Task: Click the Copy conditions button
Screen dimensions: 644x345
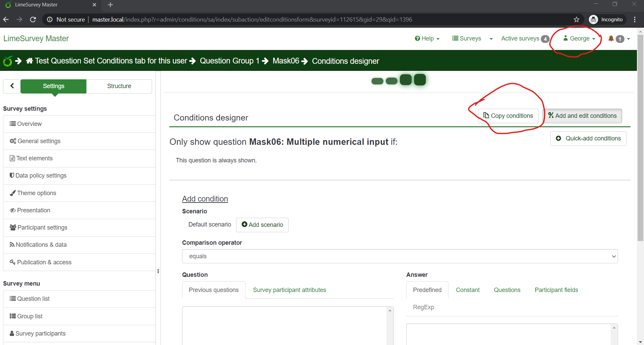Action: [x=508, y=116]
